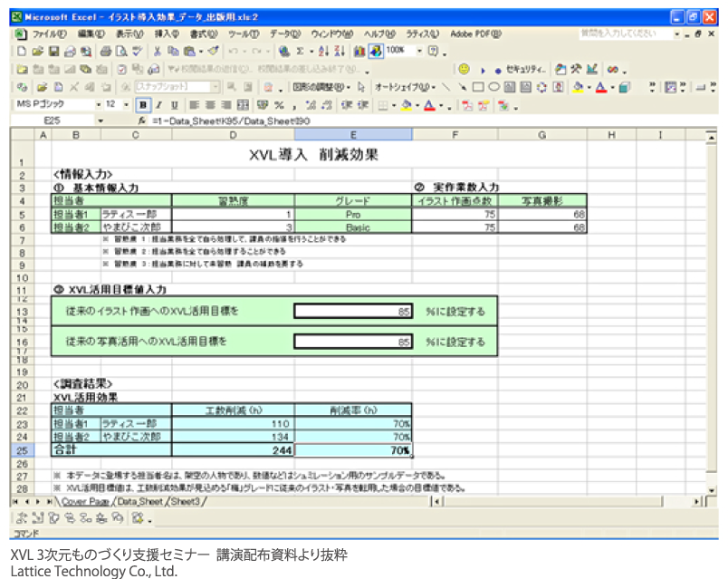Open the font size 12 dropdown
The width and height of the screenshot is (728, 579).
click(126, 105)
